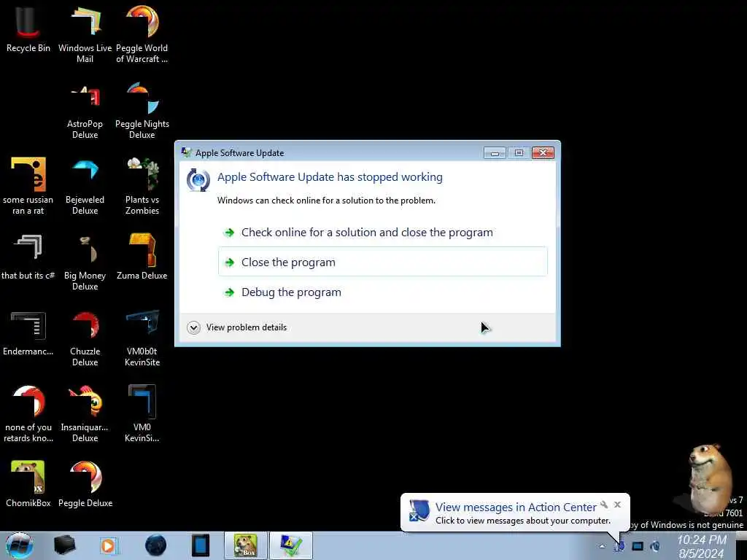Click the taskbar clock showing 10:24 PM
The height and width of the screenshot is (560, 747).
point(702,546)
